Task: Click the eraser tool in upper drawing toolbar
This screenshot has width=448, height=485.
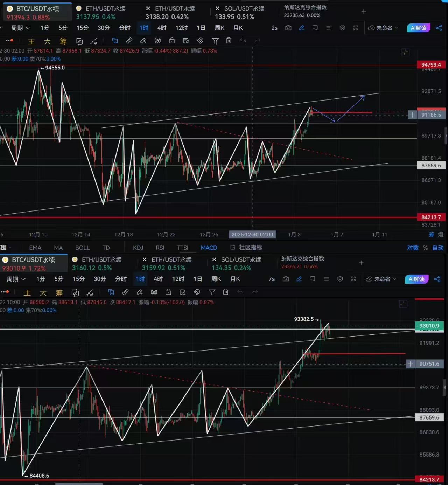Action: click(143, 41)
